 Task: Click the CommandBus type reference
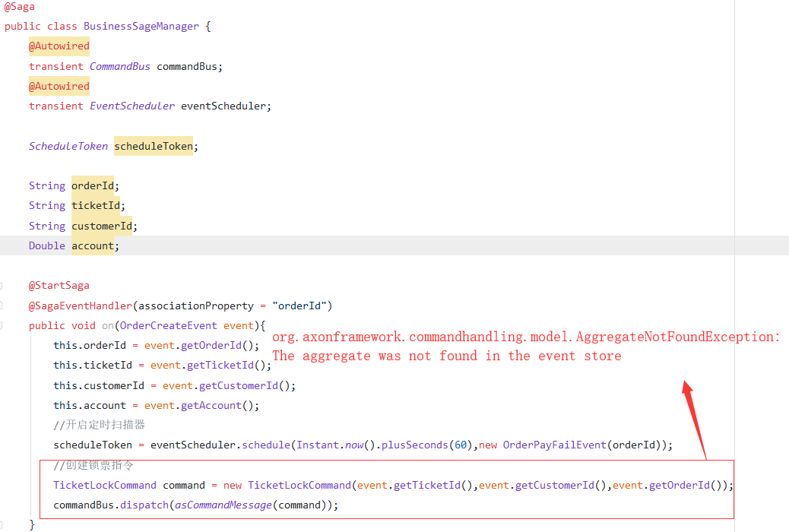(x=119, y=66)
